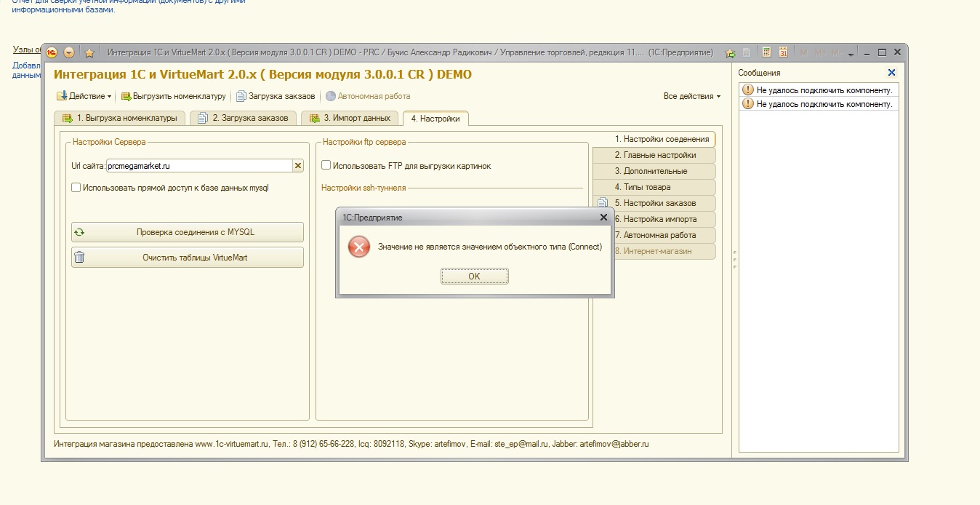Enable direct mysql database access checkbox

click(76, 188)
